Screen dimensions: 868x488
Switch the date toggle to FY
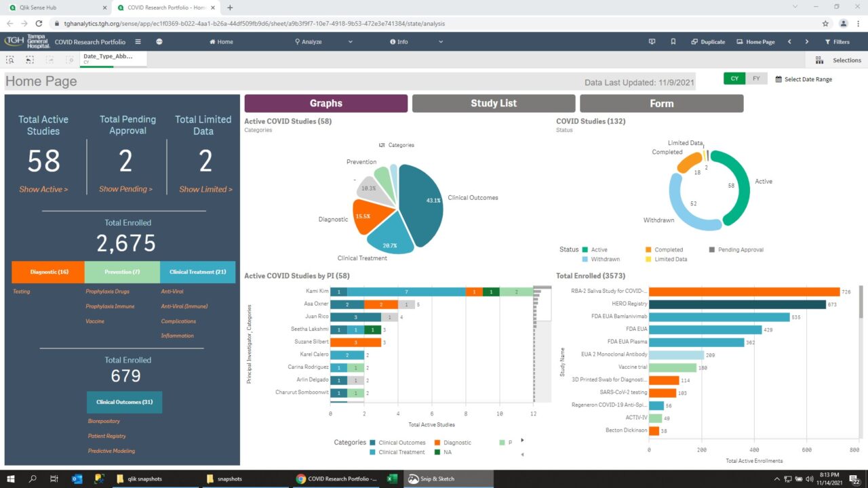click(755, 78)
